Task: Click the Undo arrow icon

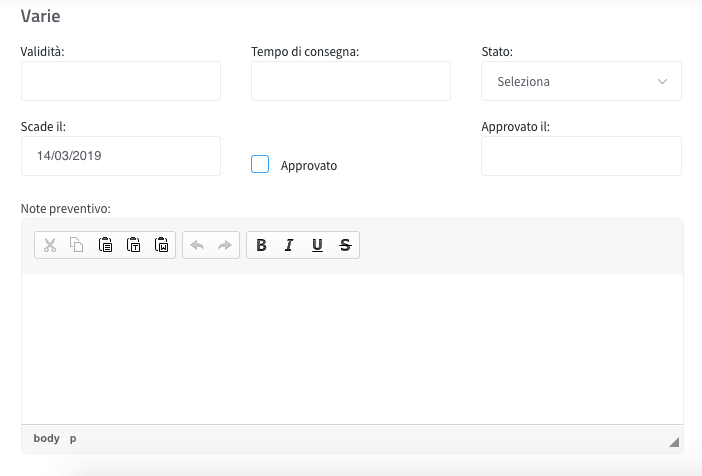Action: click(x=197, y=245)
